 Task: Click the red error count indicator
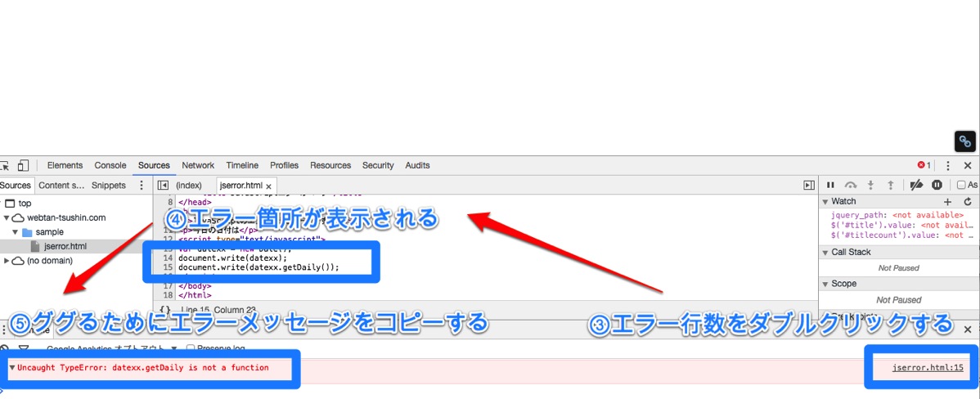924,165
